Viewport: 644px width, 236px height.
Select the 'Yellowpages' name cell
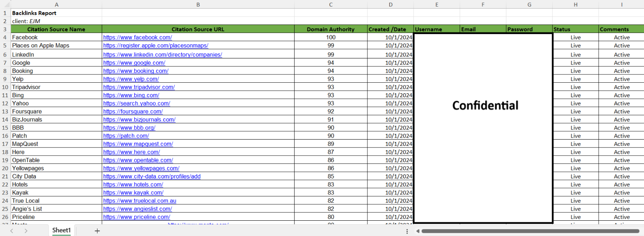pyautogui.click(x=56, y=169)
